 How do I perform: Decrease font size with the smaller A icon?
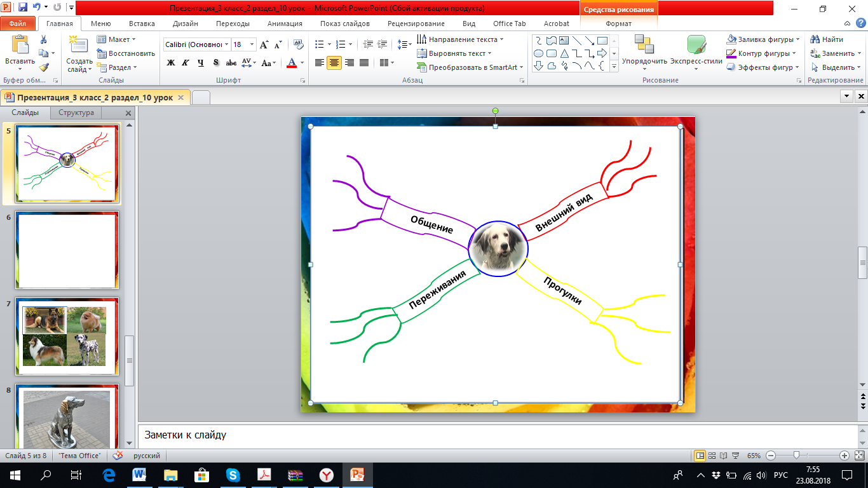tap(278, 44)
